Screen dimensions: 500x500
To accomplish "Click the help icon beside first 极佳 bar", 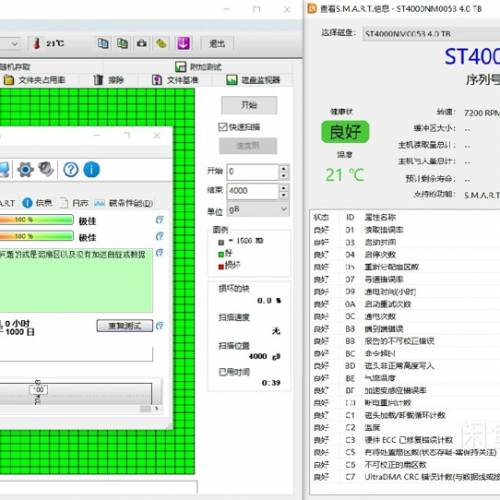I will pos(160,220).
